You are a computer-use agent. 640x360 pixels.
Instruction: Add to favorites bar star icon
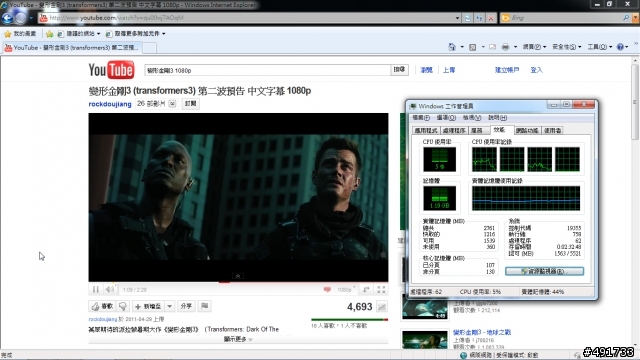point(49,33)
